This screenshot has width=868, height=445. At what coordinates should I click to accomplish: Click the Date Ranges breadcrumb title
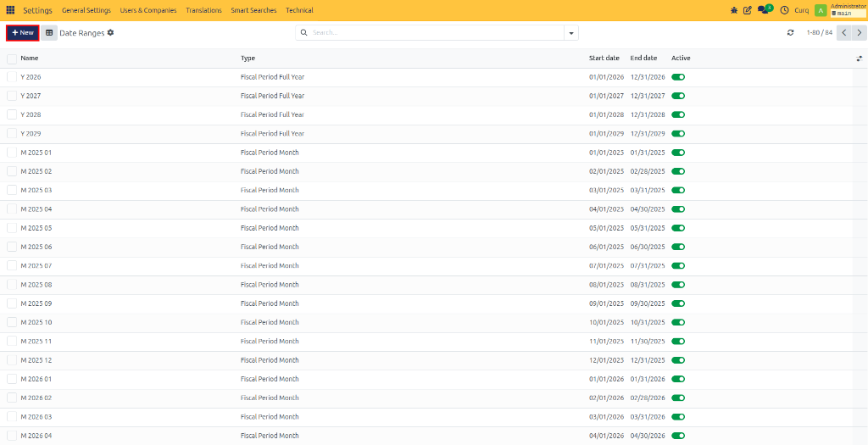pos(82,33)
